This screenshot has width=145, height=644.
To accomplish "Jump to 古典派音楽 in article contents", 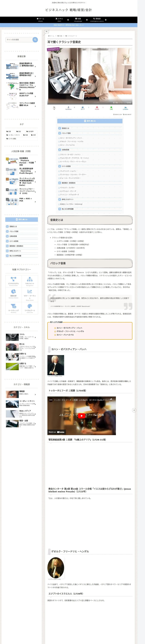I will pos(65,150).
